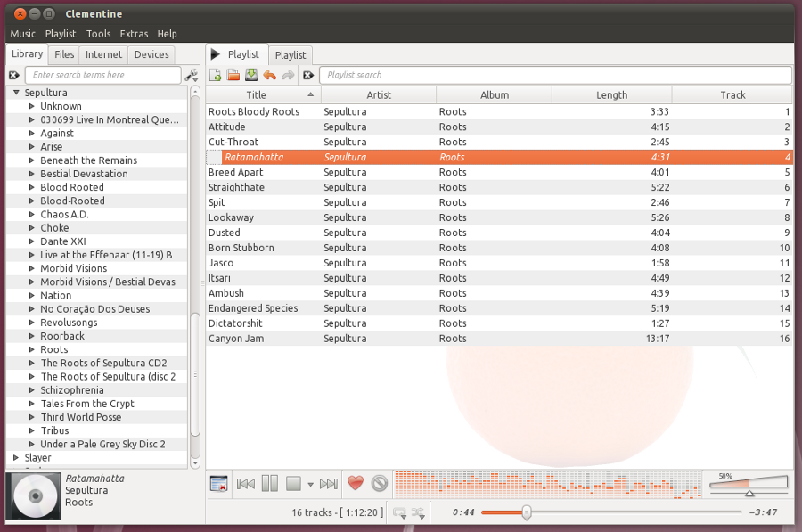Screen dimensions: 802x532
Task: Collapse the Sepultura artist entry
Action: click(x=15, y=92)
